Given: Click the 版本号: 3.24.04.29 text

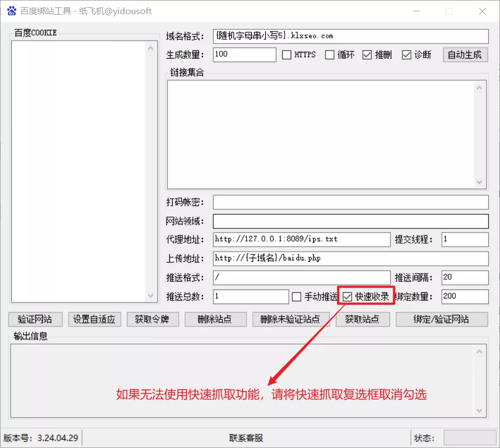Looking at the screenshot, I should click(x=41, y=438).
